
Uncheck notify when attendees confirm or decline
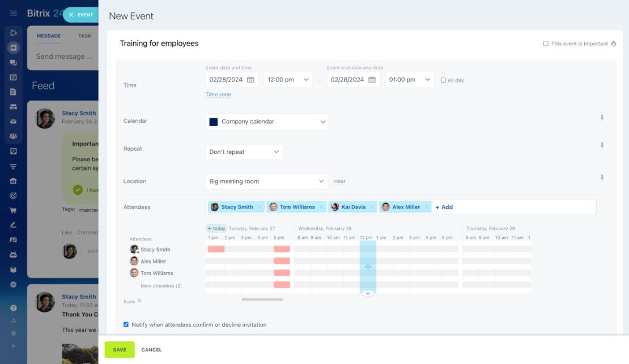point(126,324)
